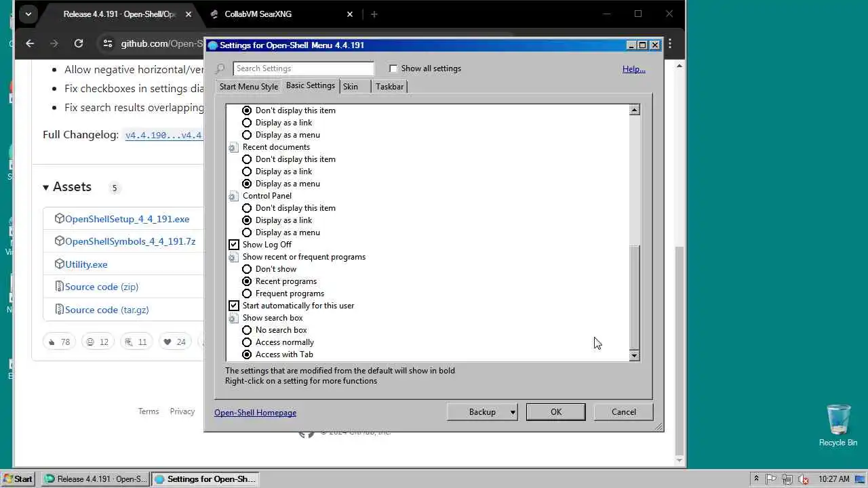Close the Release 4.4.191 tab
868x488 pixels.
point(188,14)
